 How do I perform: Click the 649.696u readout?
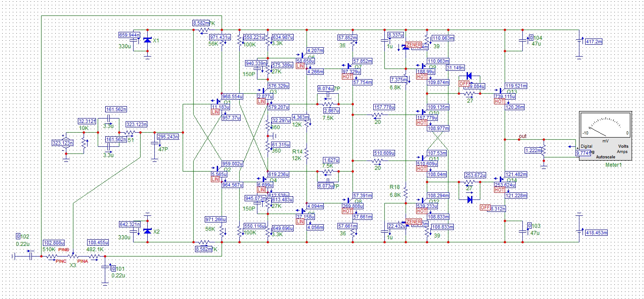(283, 229)
